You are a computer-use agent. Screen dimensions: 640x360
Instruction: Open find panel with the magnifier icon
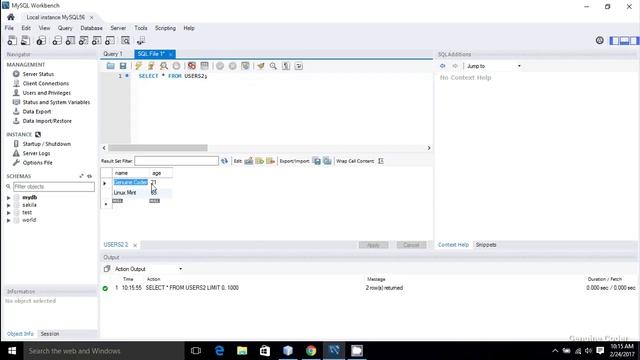[x=273, y=66]
